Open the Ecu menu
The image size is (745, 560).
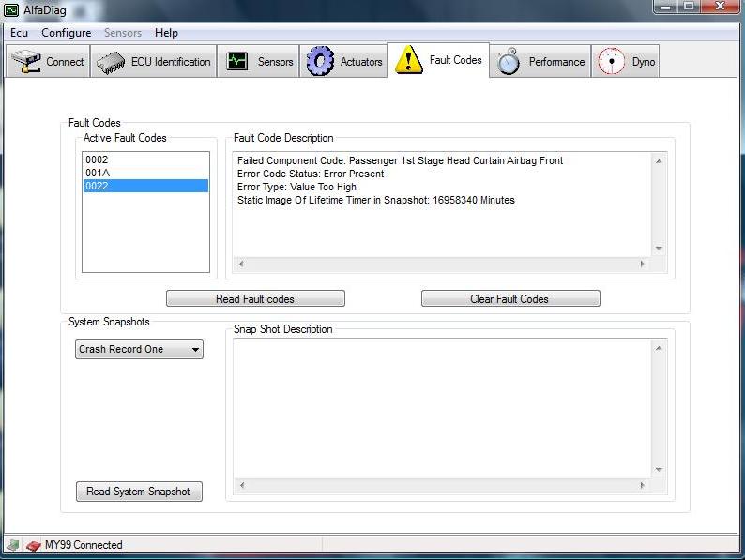(x=19, y=33)
